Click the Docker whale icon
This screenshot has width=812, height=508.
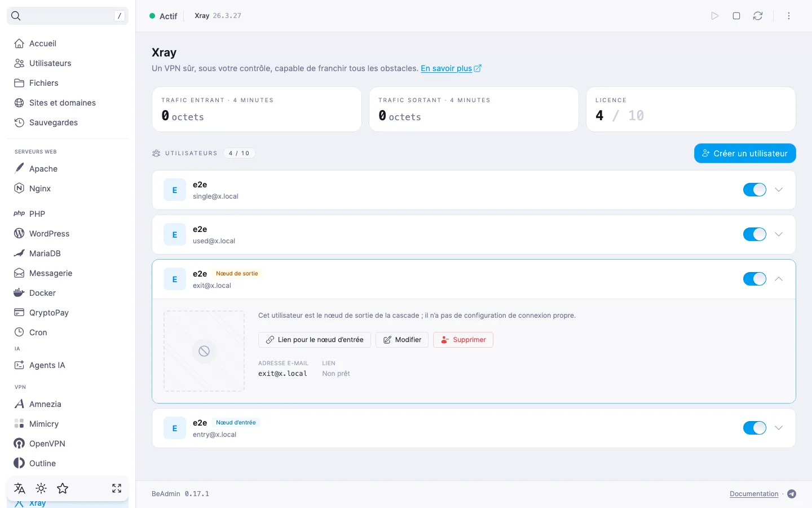pos(19,293)
